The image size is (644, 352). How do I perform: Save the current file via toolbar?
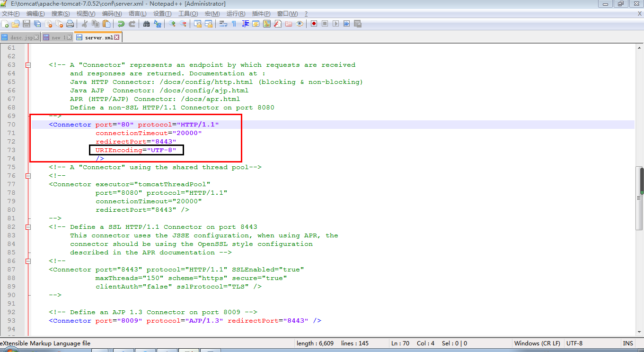click(26, 24)
